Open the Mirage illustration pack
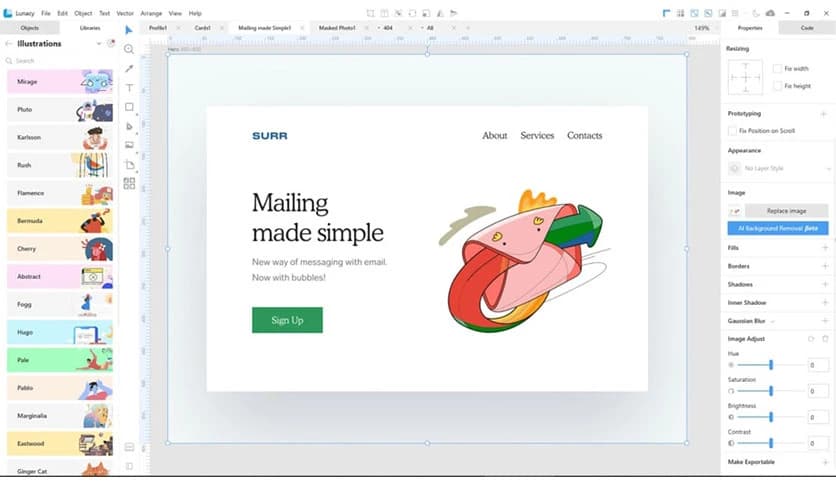 (x=60, y=82)
